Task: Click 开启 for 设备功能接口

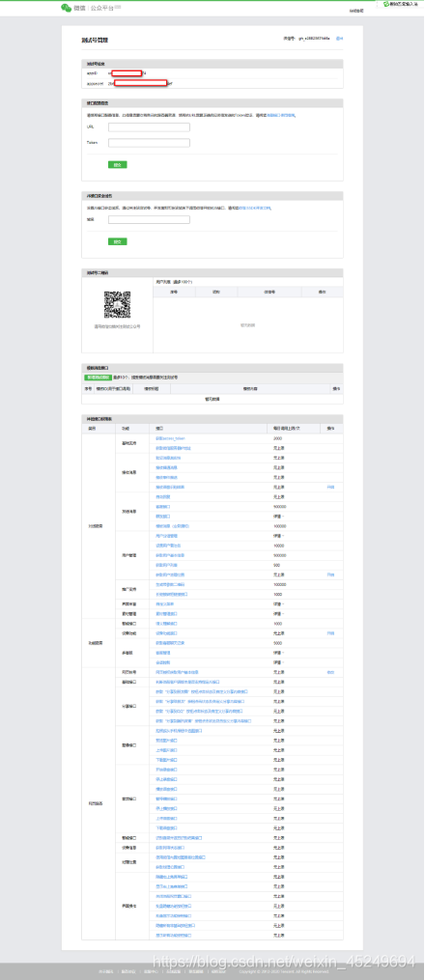Action: point(330,633)
